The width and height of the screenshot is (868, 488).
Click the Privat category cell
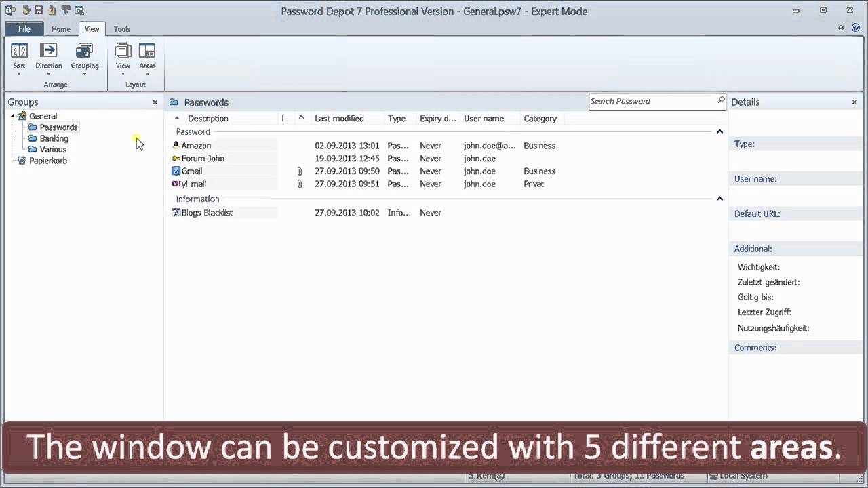pyautogui.click(x=534, y=184)
